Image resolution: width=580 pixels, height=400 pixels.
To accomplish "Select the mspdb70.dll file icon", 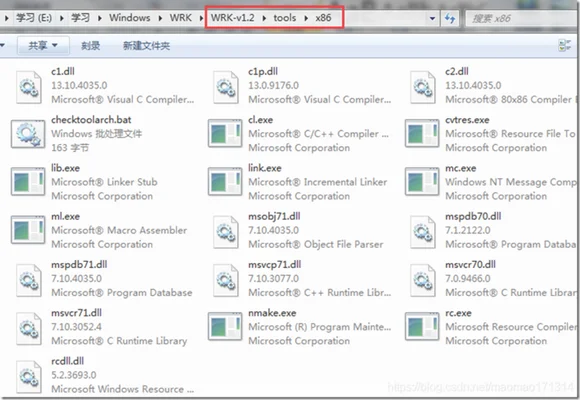I will click(x=422, y=232).
